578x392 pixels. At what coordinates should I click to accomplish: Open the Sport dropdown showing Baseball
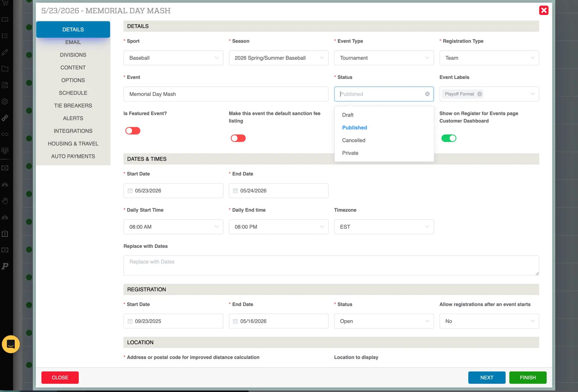[173, 58]
